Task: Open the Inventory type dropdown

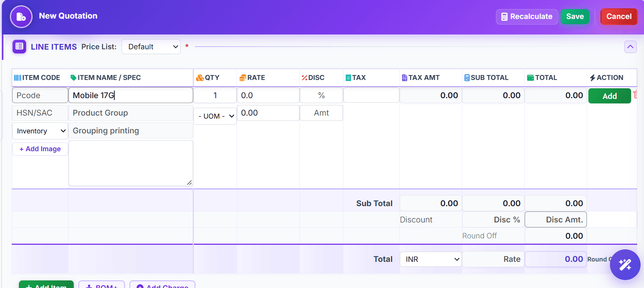Action: (x=40, y=131)
